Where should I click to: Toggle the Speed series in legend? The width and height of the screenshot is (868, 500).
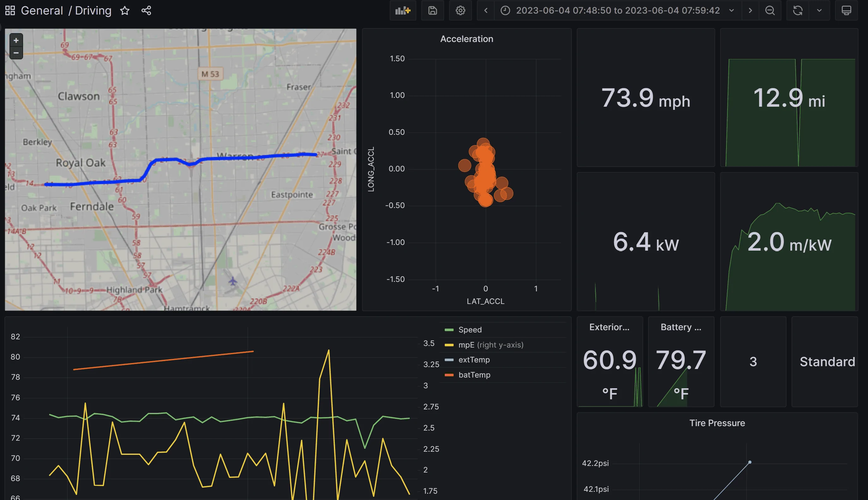point(470,330)
